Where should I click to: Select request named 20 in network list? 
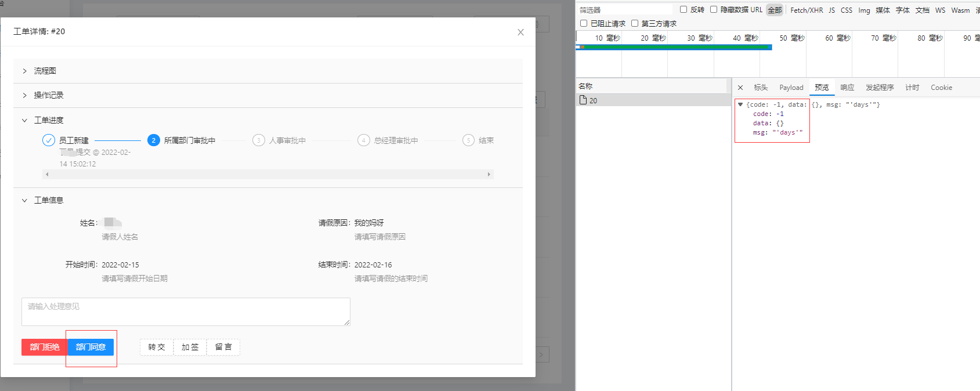(x=653, y=100)
